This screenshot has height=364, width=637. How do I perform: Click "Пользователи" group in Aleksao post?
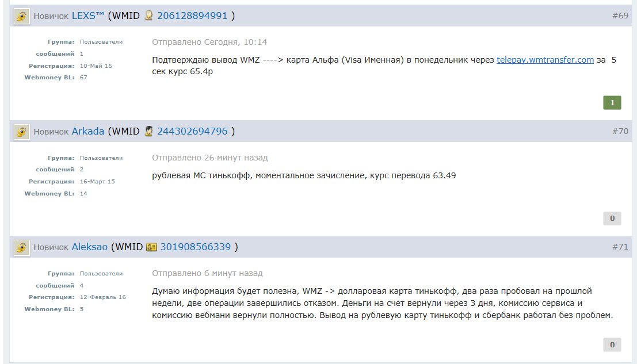tap(101, 274)
